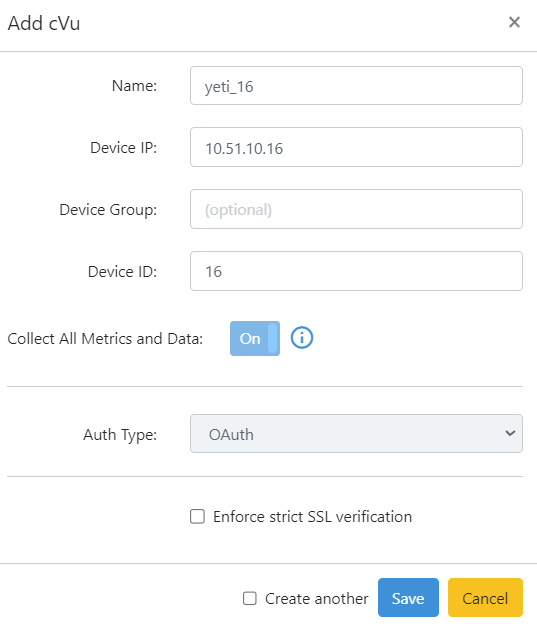Viewport: 537px width, 629px height.
Task: Click the 'Auth Type:' label
Action: (x=120, y=435)
